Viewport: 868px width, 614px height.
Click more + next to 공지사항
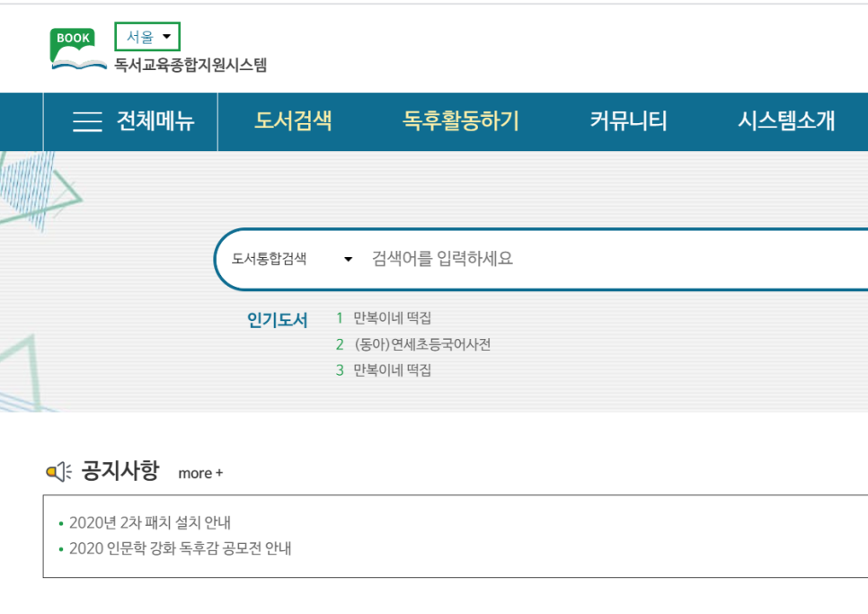(x=200, y=473)
